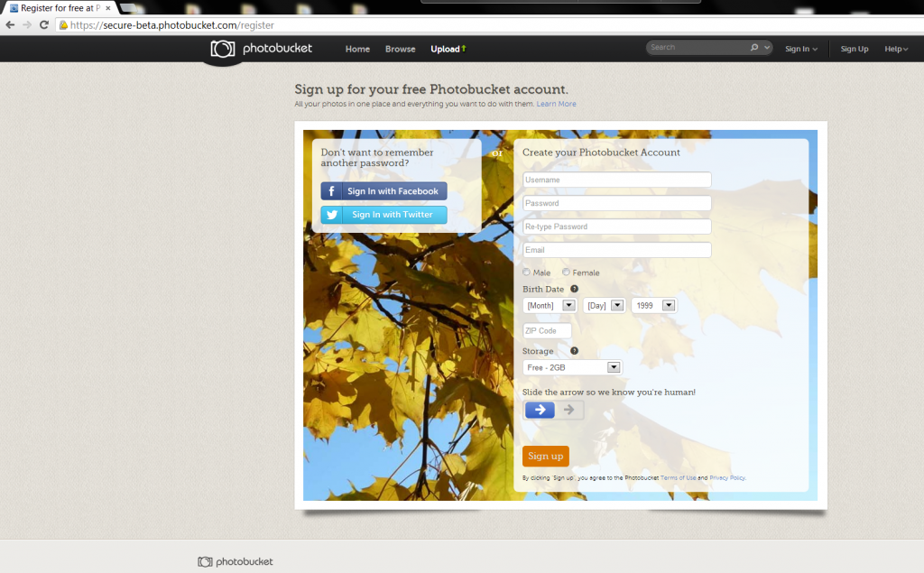
Task: Open the Privacy Policy link
Action: point(727,477)
